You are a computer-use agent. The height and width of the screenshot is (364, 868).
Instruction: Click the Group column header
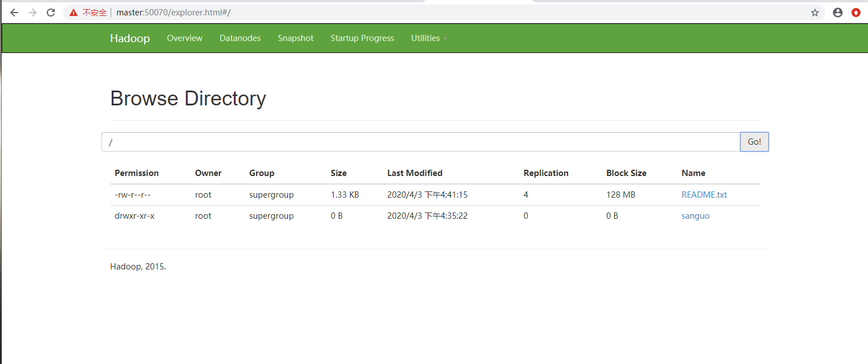(x=262, y=173)
